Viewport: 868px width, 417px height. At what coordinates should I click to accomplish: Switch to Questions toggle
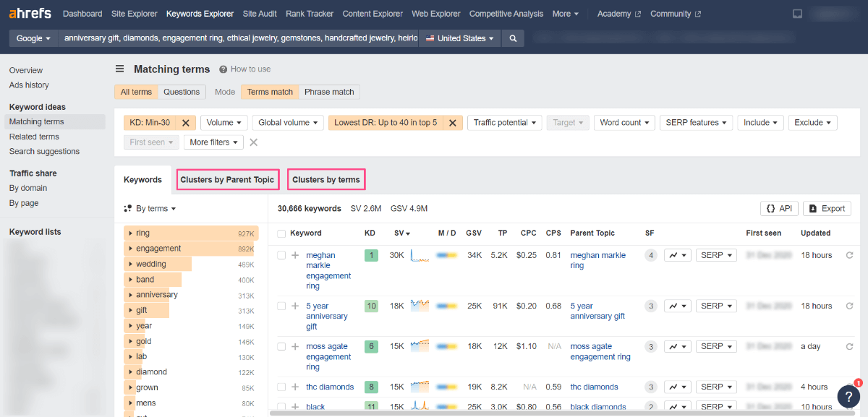click(182, 92)
